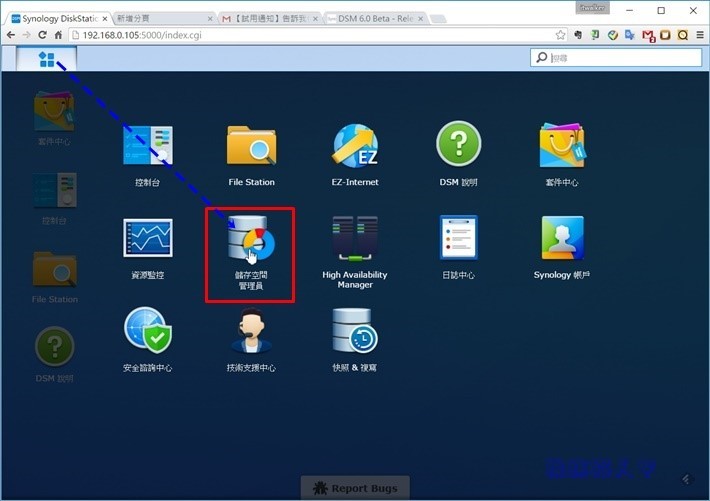This screenshot has height=501, width=710.
Task: Click the magnifier extension icon
Action: (683, 35)
